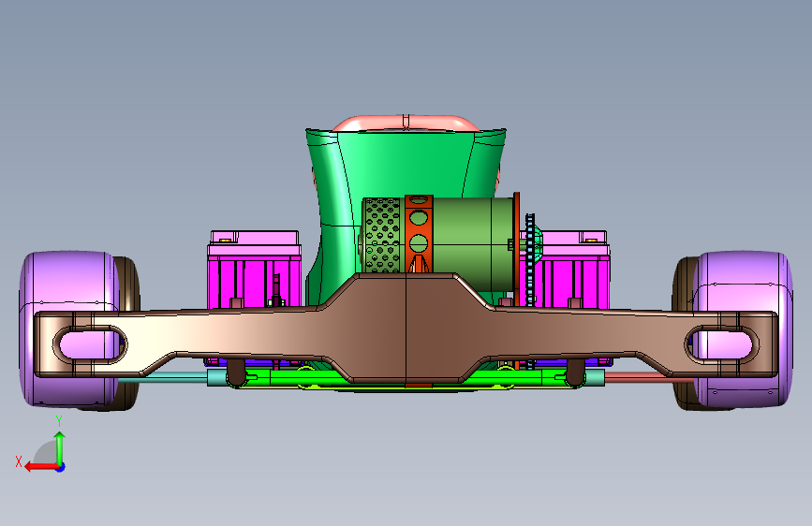Select the orange motor clamp bracket
Image resolution: width=812 pixels, height=526 pixels.
419,233
